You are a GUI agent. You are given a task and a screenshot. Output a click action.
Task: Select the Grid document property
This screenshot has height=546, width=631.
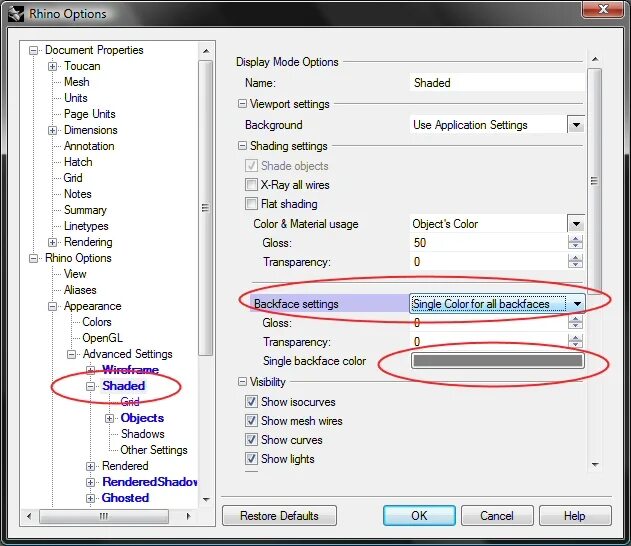pos(73,178)
